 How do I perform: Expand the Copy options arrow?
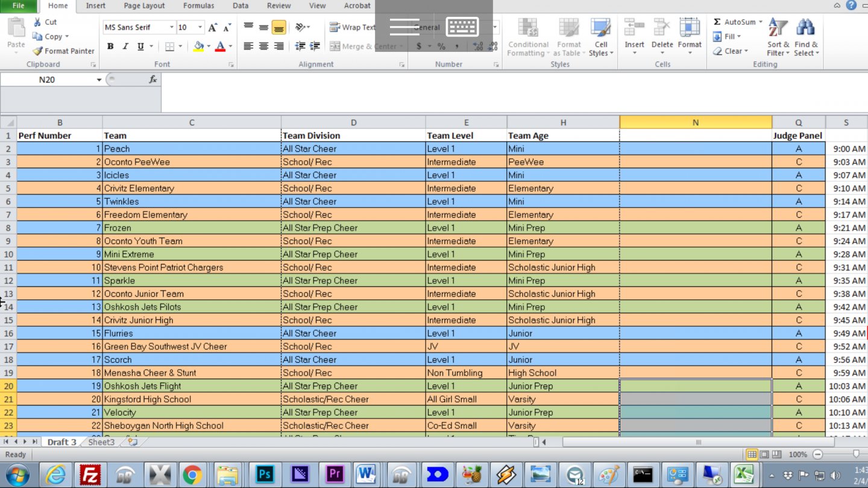[x=66, y=37]
